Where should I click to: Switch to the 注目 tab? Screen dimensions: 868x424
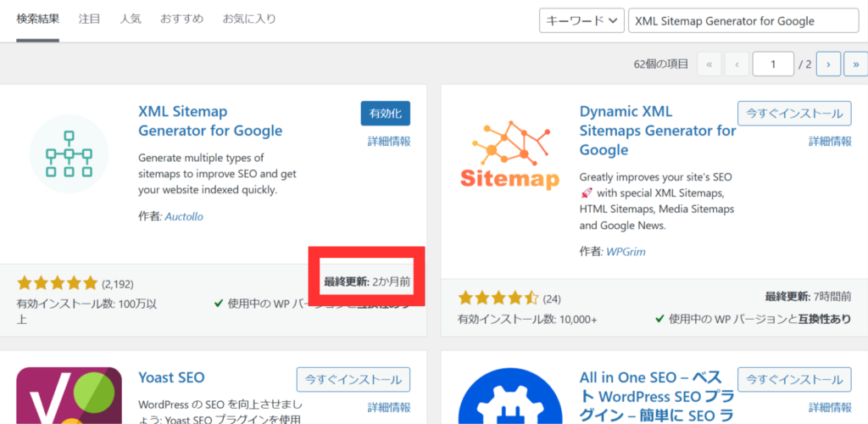coord(89,19)
